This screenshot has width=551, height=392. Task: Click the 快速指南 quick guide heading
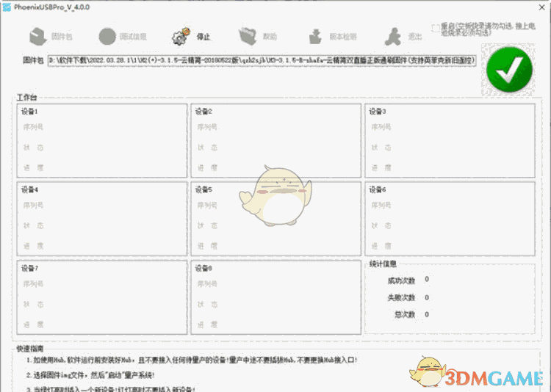30,349
